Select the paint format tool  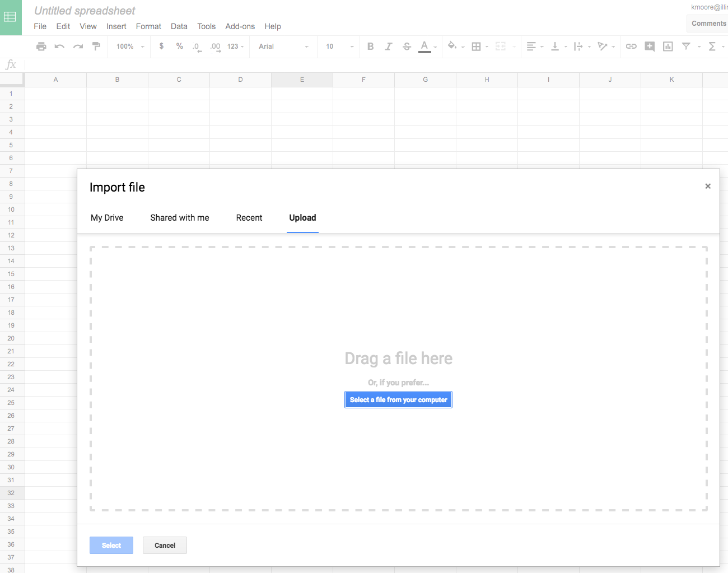pyautogui.click(x=96, y=46)
